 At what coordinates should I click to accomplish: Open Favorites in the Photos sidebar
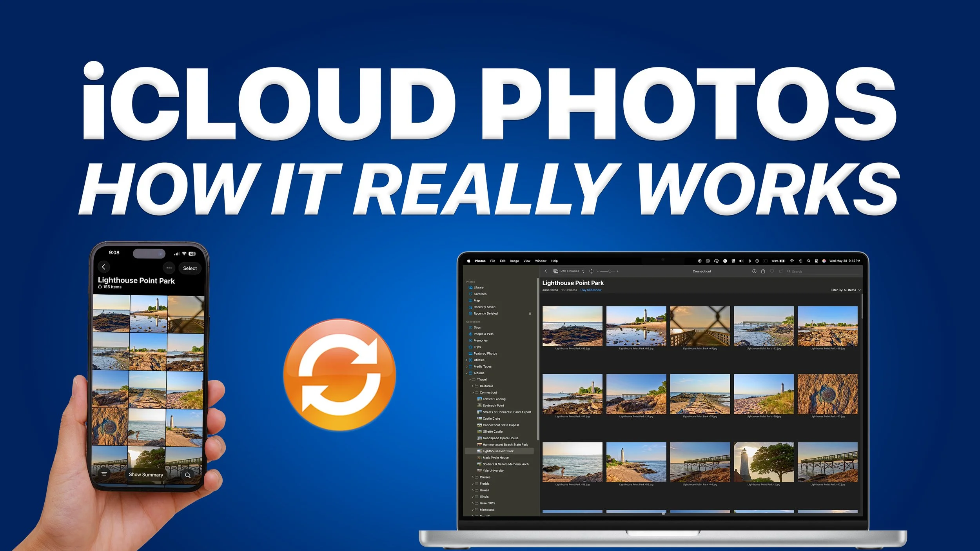pyautogui.click(x=477, y=294)
